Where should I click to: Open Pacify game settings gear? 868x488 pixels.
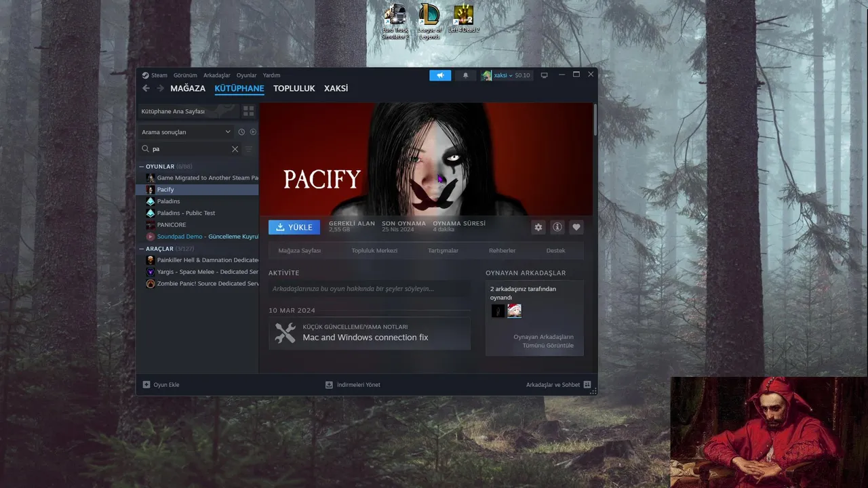point(538,227)
